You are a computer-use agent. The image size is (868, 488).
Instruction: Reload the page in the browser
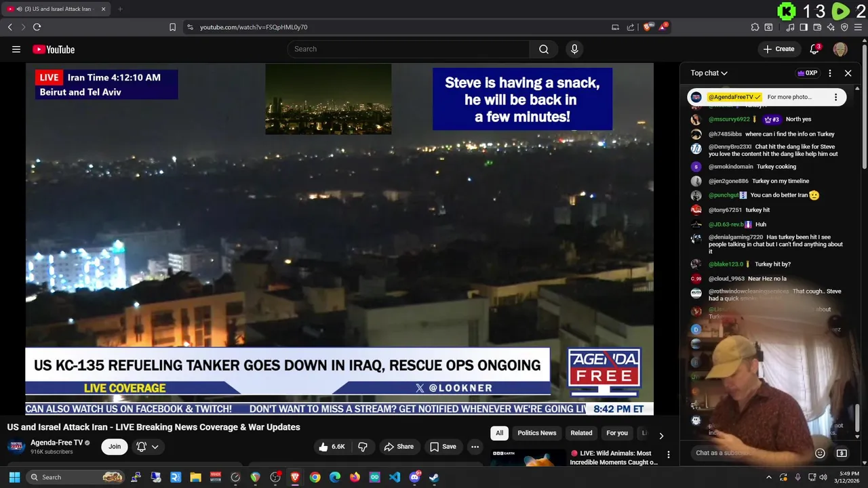click(x=37, y=27)
